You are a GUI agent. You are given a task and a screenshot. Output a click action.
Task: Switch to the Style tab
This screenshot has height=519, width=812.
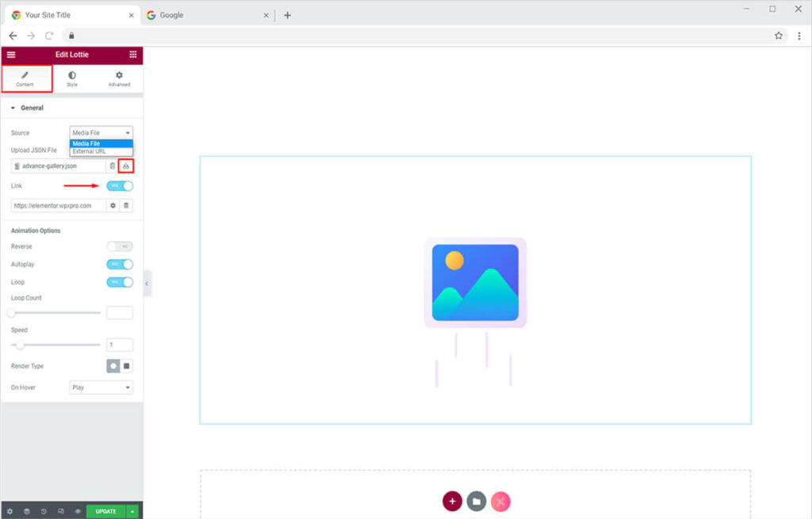[72, 78]
